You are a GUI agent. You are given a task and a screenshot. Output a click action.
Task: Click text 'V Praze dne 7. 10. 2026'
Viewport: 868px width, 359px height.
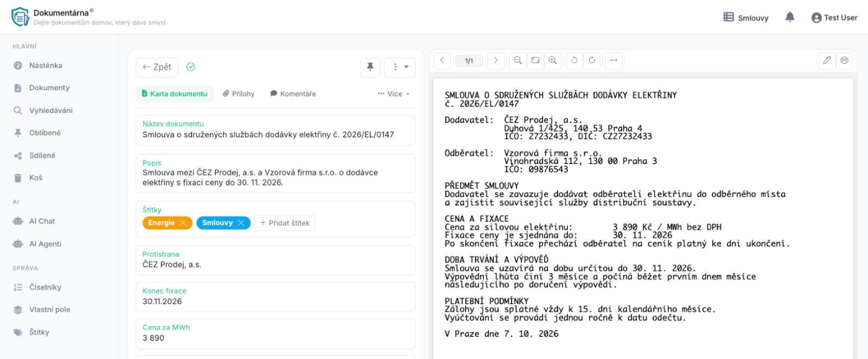click(x=501, y=334)
